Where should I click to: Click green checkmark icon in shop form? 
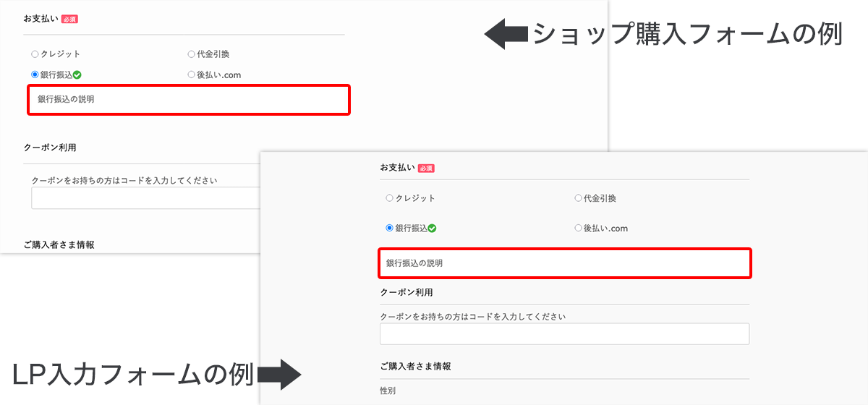tap(77, 74)
